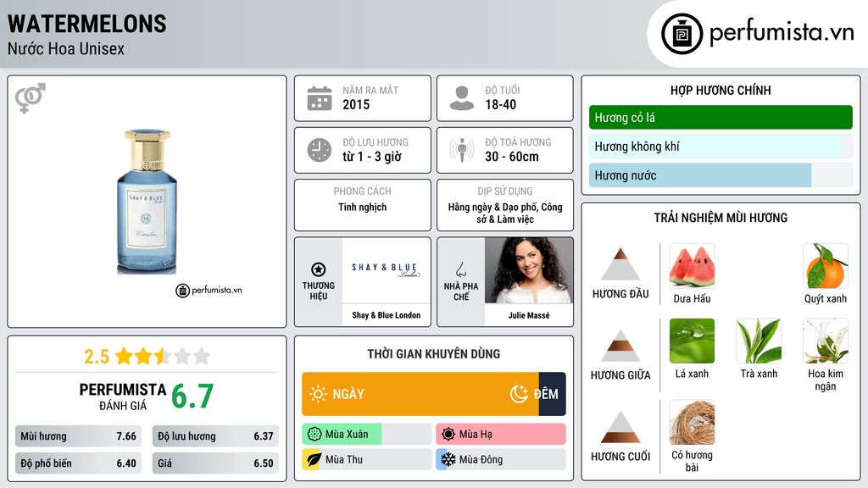
Task: Click the Watermelons perfume bottle image
Action: (x=147, y=202)
